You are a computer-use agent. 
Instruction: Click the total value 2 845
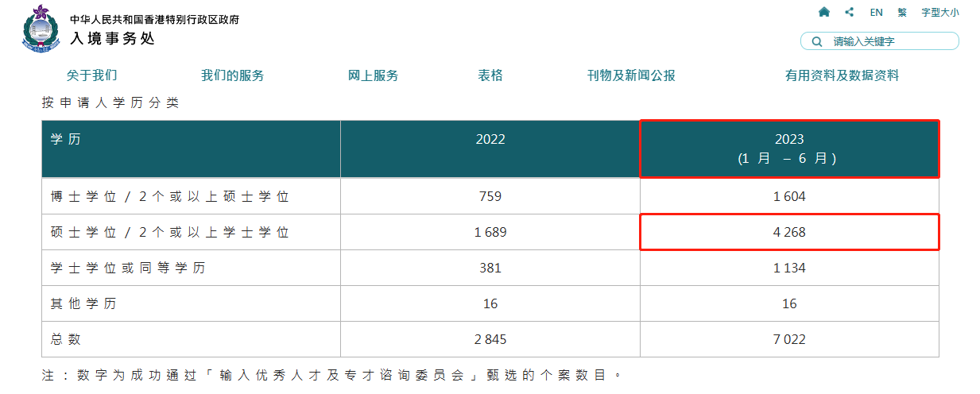coord(490,340)
